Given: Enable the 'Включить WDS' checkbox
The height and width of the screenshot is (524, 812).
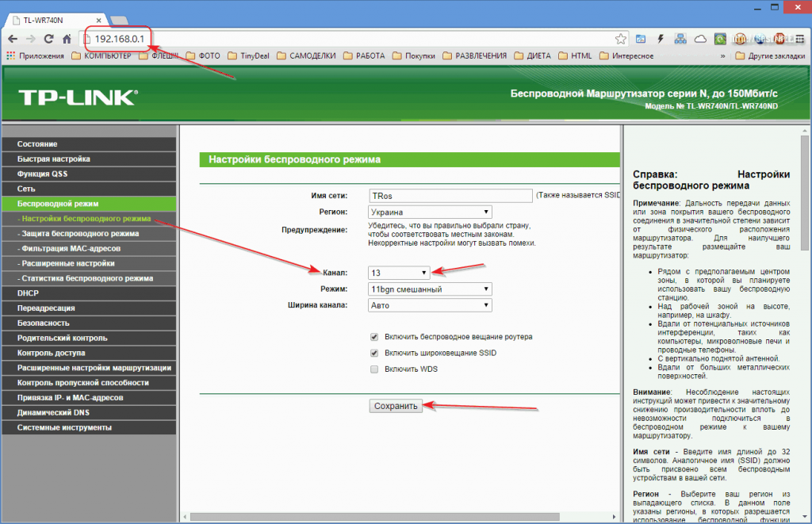Looking at the screenshot, I should 374,369.
